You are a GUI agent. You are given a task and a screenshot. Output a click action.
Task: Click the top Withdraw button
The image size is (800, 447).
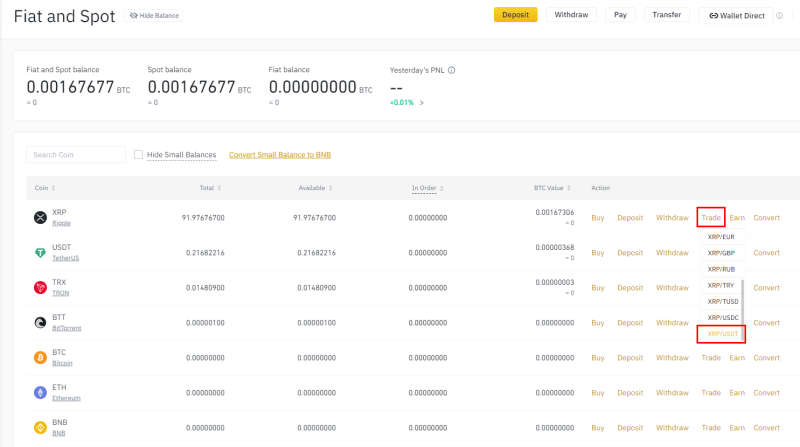tap(571, 15)
